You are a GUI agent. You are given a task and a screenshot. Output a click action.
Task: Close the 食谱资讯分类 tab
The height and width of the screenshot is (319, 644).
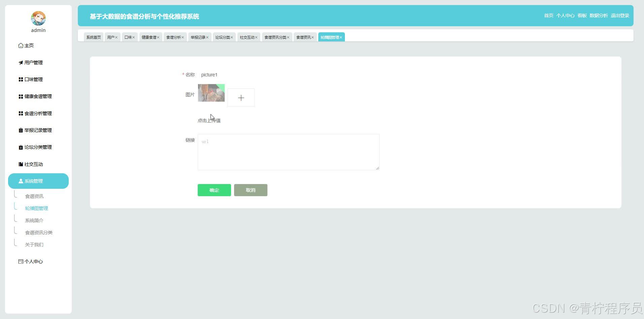point(288,37)
